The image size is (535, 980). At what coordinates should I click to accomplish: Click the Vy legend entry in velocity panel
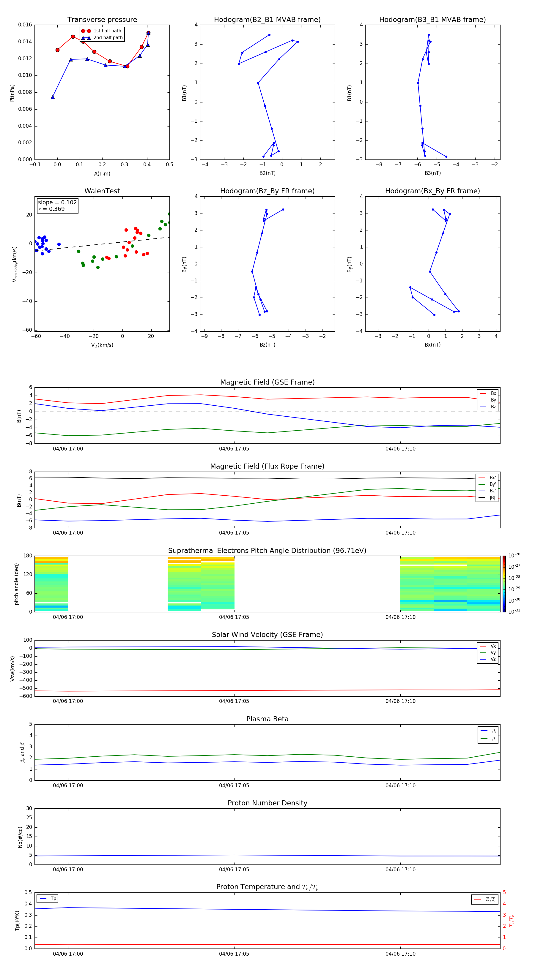(x=488, y=652)
